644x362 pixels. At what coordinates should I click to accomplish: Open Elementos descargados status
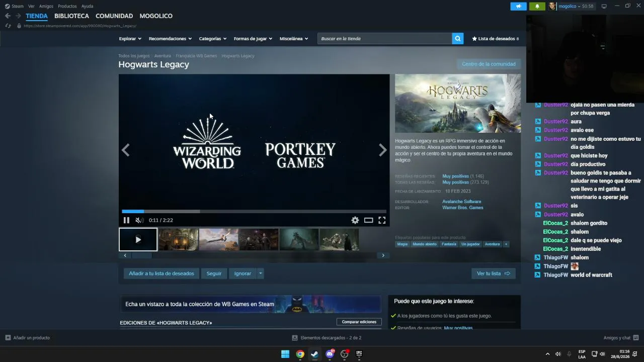coord(327,338)
